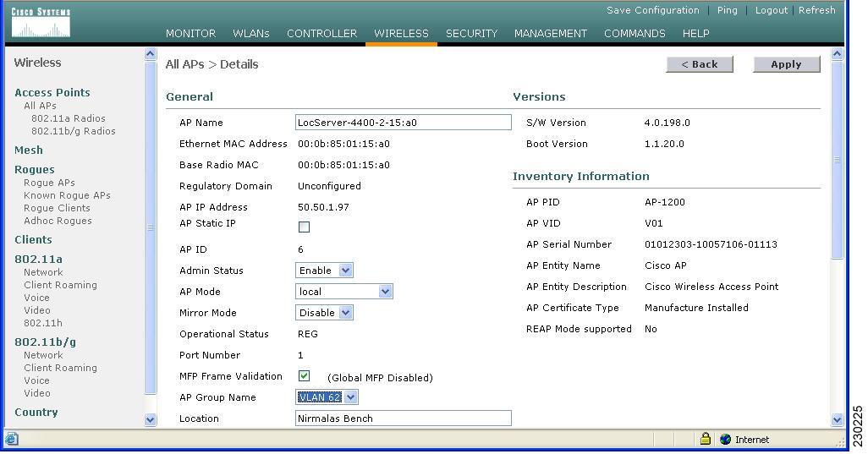This screenshot has height=454, width=868.
Task: Open the Admin Status dropdown
Action: [324, 271]
